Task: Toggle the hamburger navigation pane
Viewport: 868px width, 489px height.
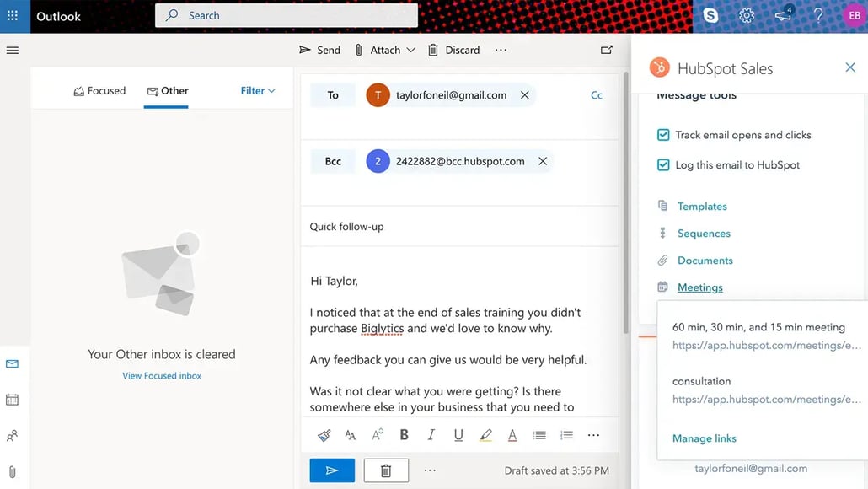Action: coord(12,51)
